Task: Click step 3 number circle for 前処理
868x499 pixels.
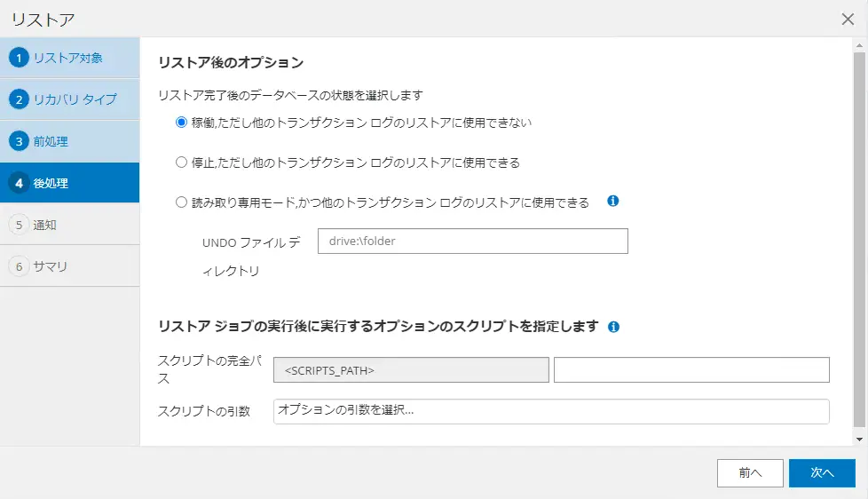Action: click(x=19, y=141)
